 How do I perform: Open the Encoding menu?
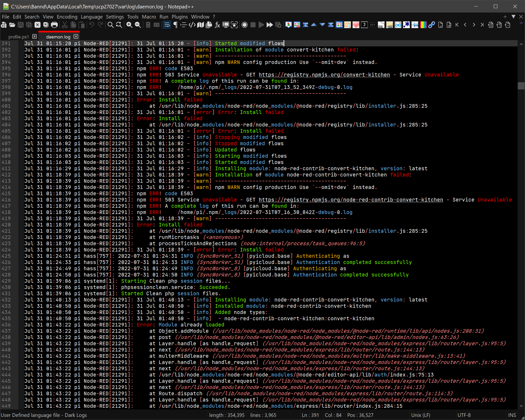67,17
